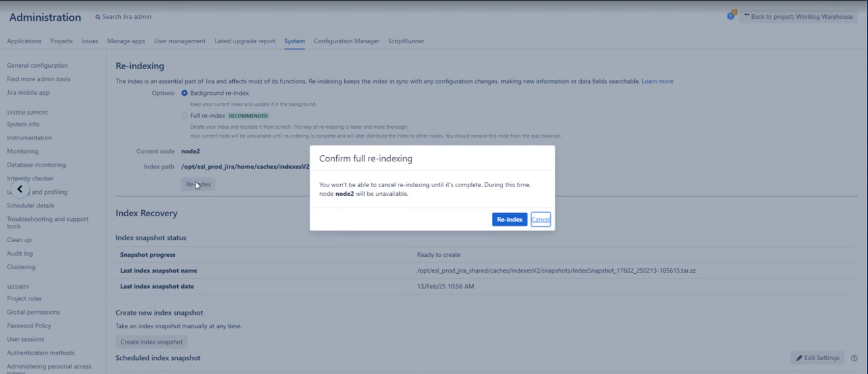Select Background re-index radio option

click(x=184, y=93)
